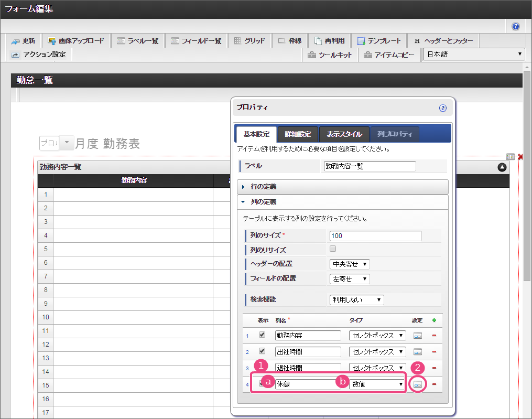
Task: Open the ヘッダーの配置 dropdown
Action: point(350,264)
